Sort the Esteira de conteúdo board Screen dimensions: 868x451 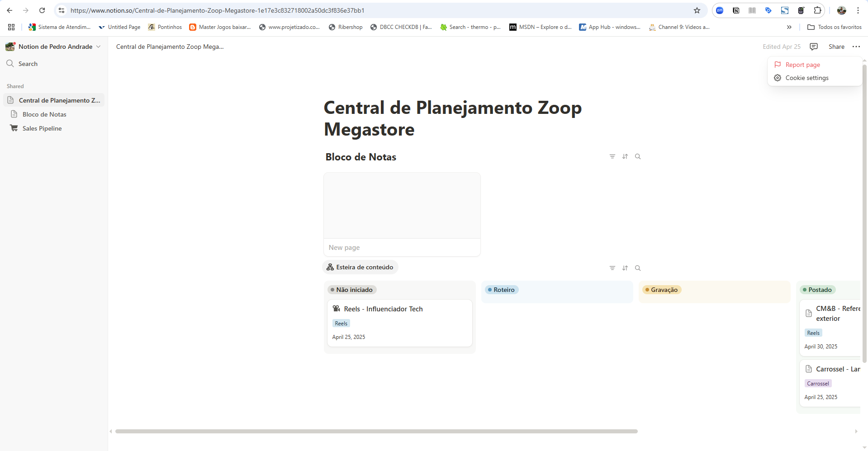click(625, 268)
